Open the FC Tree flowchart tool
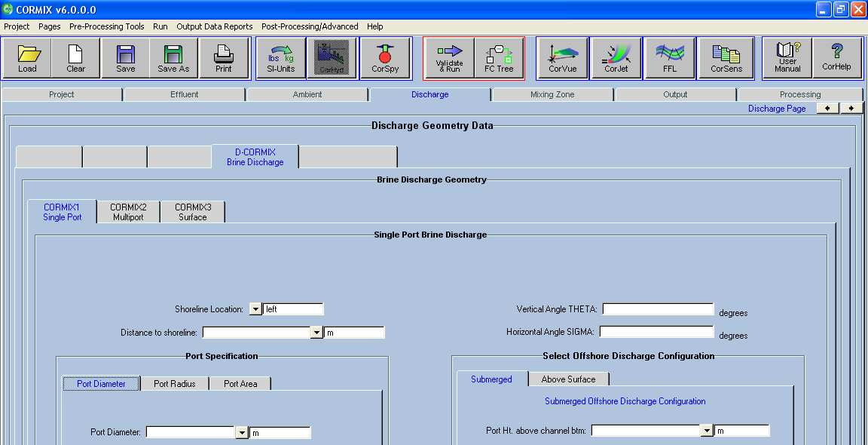Viewport: 868px width, 445px height. (x=499, y=58)
